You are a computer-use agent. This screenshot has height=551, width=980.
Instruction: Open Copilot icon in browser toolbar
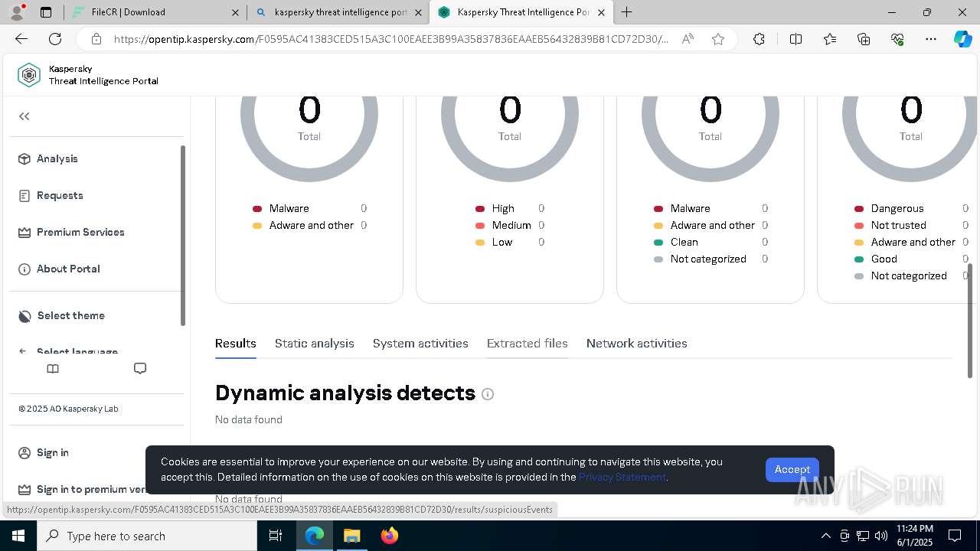(962, 39)
